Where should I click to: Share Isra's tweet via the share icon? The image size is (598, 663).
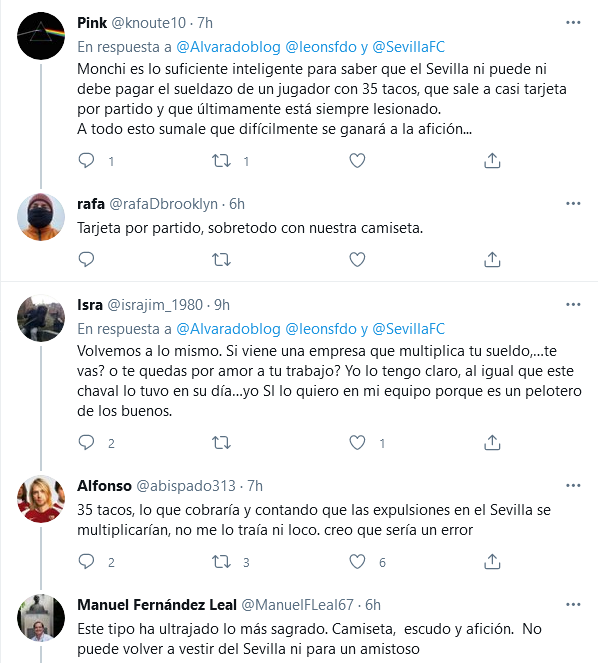492,443
